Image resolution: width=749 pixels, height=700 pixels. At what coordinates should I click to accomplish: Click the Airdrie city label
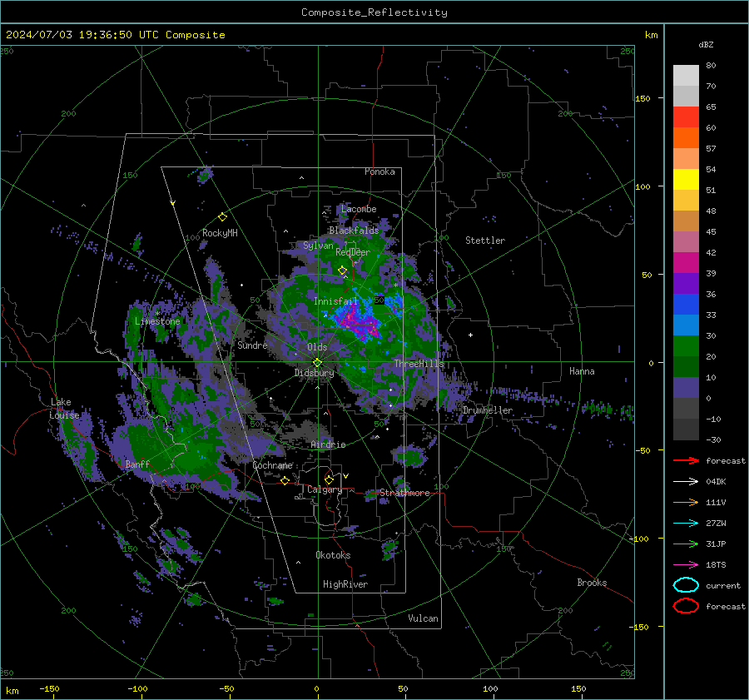[x=328, y=444]
